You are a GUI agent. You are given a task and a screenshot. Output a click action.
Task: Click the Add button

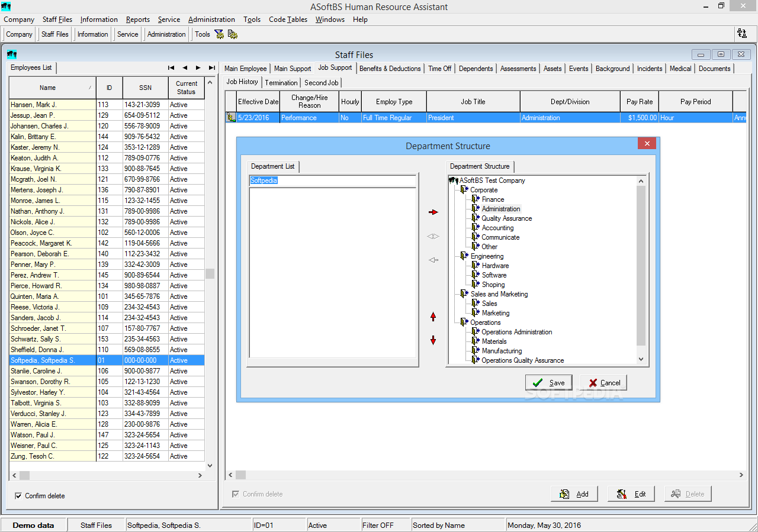tap(574, 494)
